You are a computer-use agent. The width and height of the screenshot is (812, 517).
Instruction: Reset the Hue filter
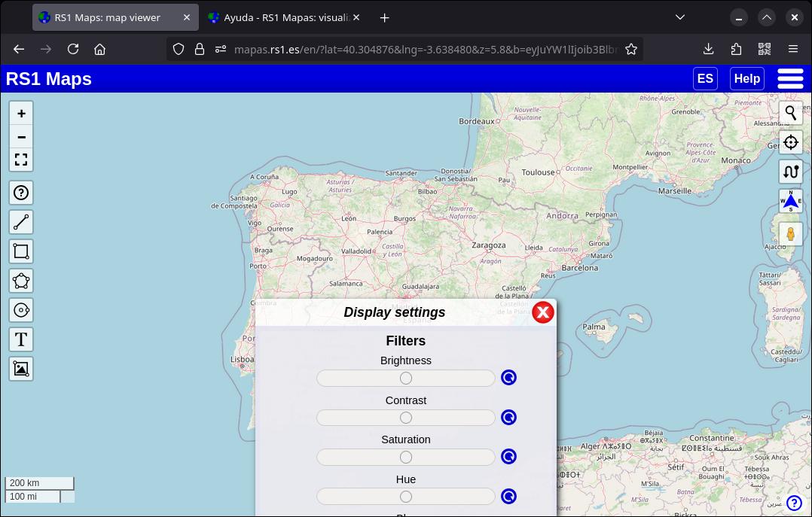click(x=508, y=496)
